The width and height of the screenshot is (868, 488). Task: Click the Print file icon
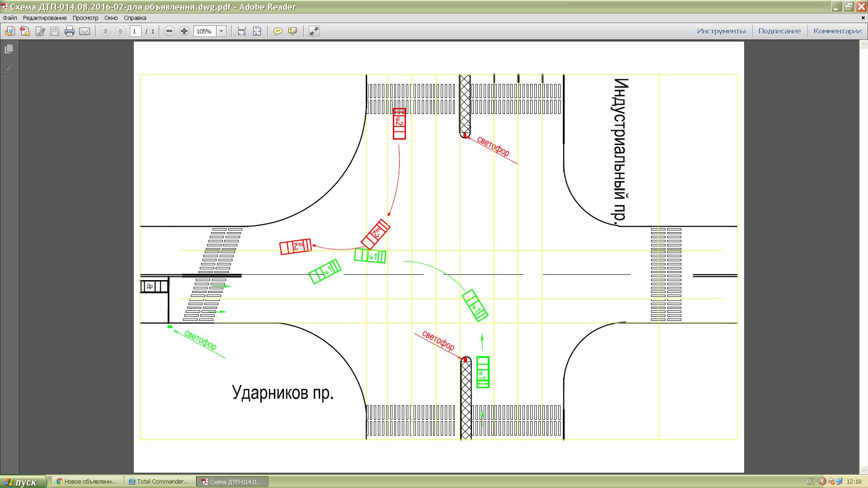[70, 31]
